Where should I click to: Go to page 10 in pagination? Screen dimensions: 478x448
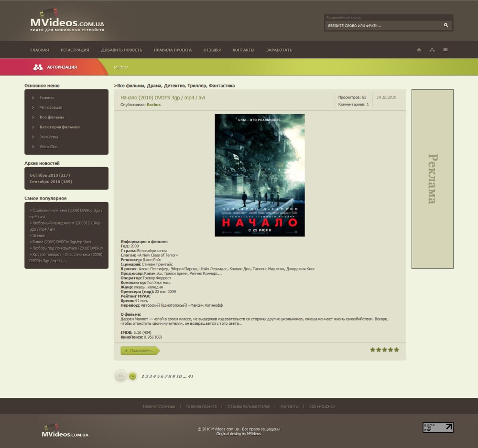(x=179, y=376)
